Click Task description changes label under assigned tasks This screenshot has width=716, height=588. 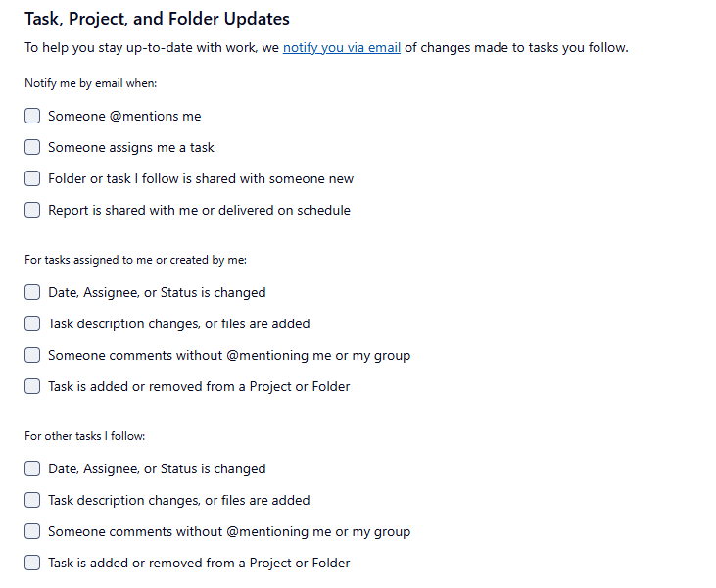click(179, 323)
